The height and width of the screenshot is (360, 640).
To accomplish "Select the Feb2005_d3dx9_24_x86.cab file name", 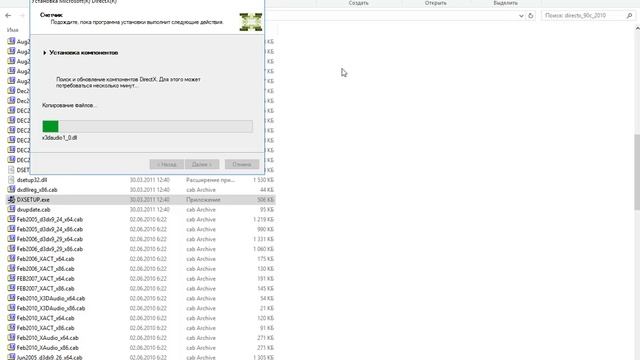I will tap(50, 229).
